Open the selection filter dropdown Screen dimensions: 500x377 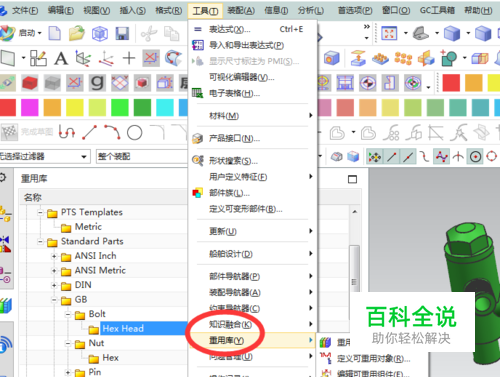pyautogui.click(x=84, y=156)
